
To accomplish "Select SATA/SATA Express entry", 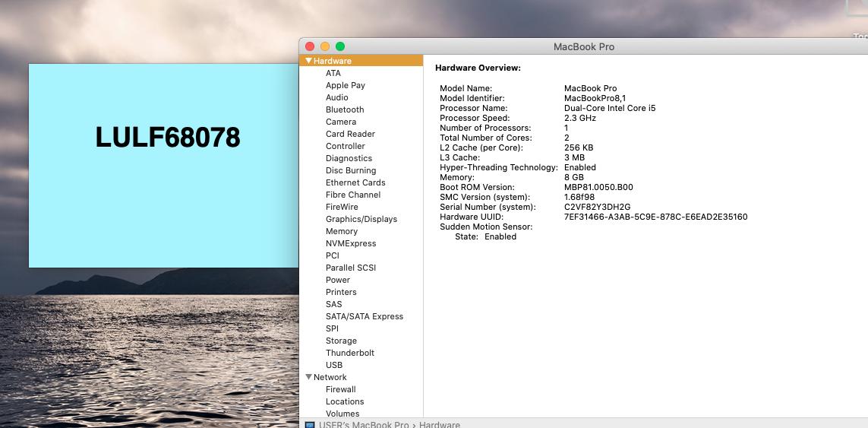I will (365, 316).
